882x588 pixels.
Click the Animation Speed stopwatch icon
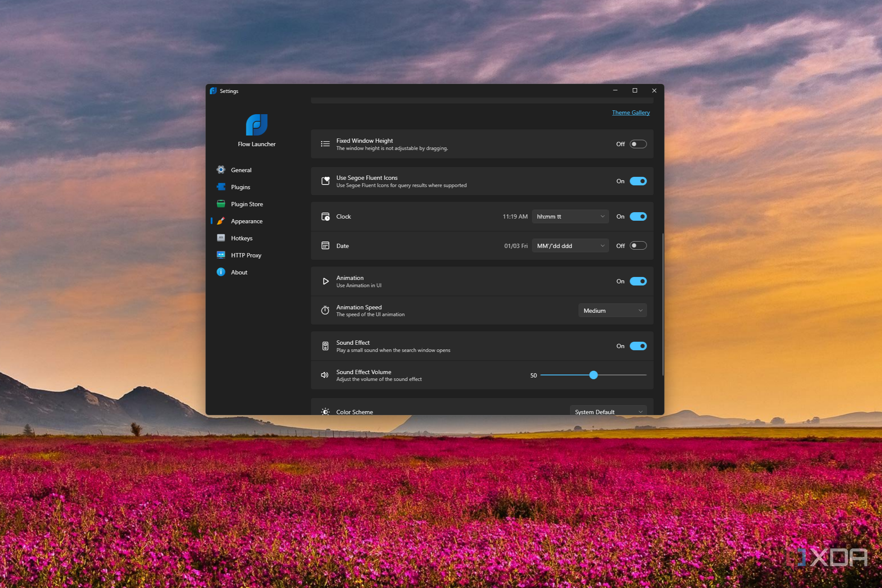click(x=325, y=310)
